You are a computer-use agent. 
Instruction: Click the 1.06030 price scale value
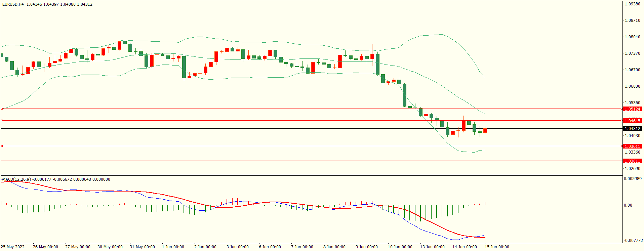(632, 86)
